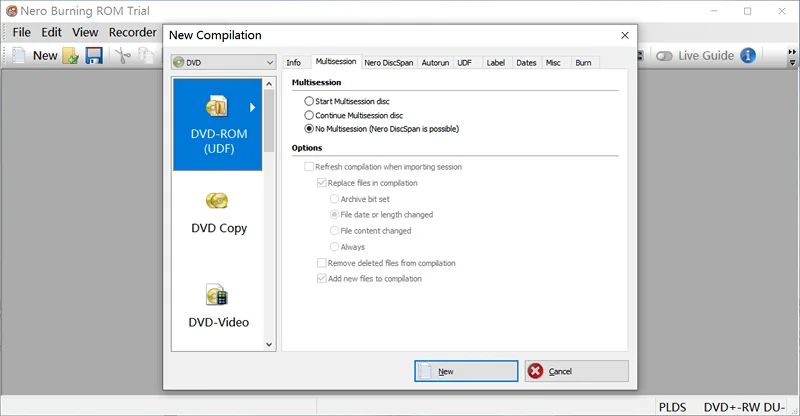Switch to the UDF tab
This screenshot has height=416, width=800.
coord(464,63)
